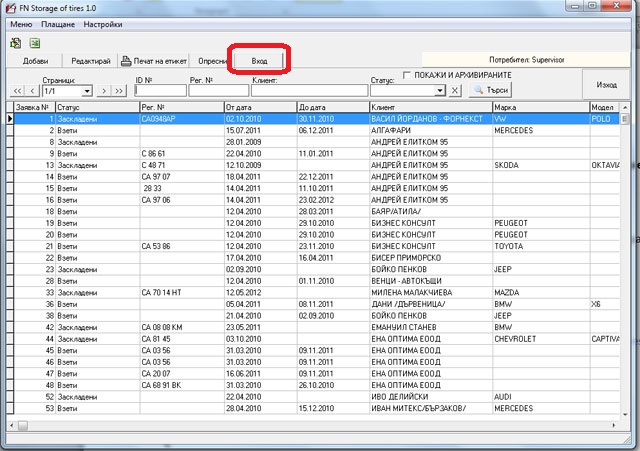Enable the ПОКАЖИ И АРХИВИРАНИТЕ checkbox
This screenshot has width=640, height=451.
[x=407, y=75]
